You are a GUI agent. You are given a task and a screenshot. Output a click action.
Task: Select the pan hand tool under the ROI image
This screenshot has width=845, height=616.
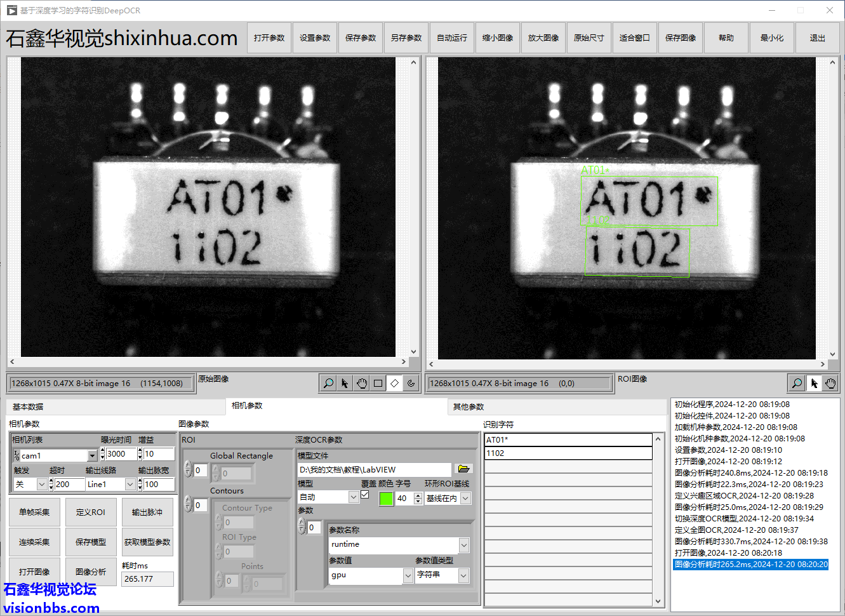(x=830, y=383)
